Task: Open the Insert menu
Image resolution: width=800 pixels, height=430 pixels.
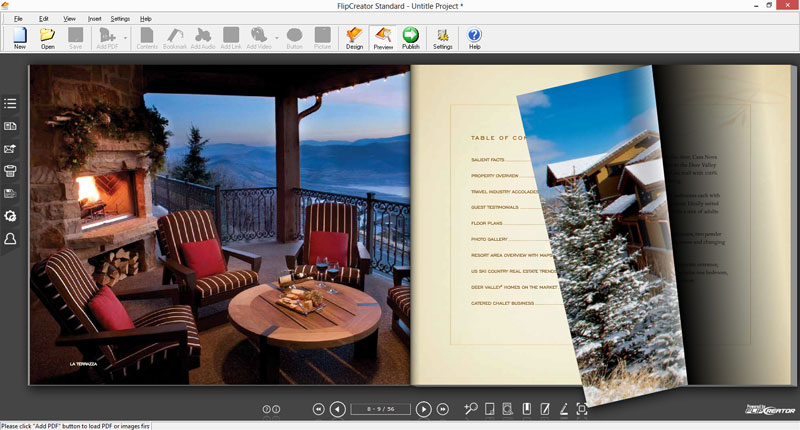Action: point(94,19)
